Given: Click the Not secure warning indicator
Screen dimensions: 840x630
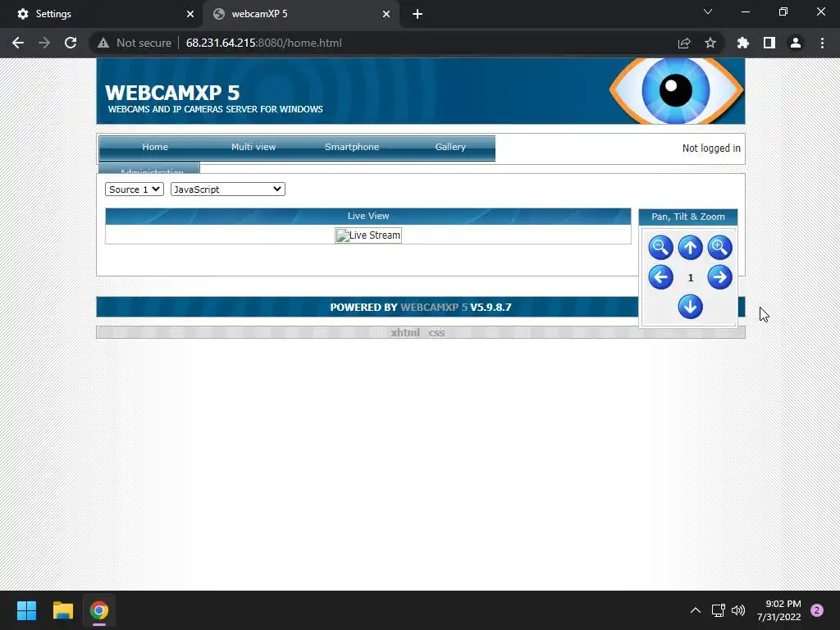Looking at the screenshot, I should coord(135,43).
